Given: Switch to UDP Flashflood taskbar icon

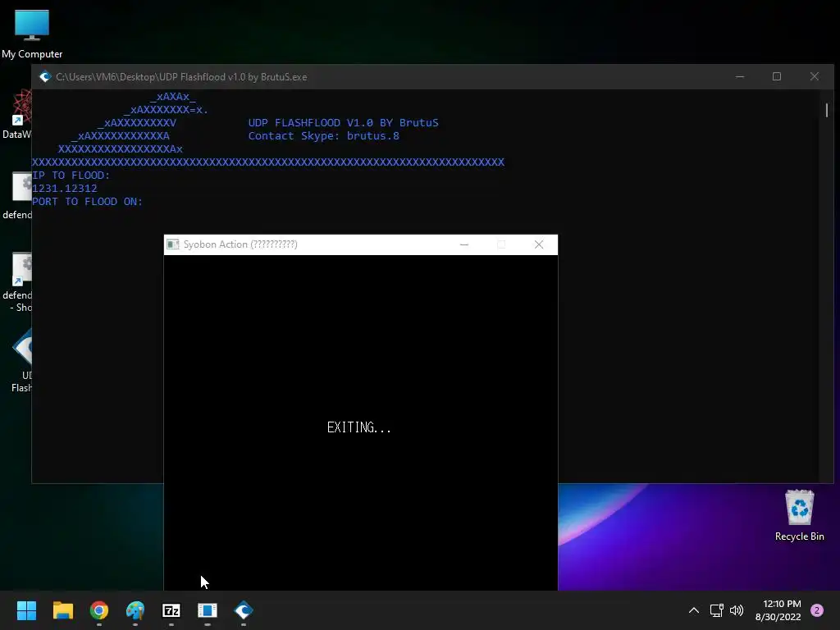Looking at the screenshot, I should tap(244, 610).
